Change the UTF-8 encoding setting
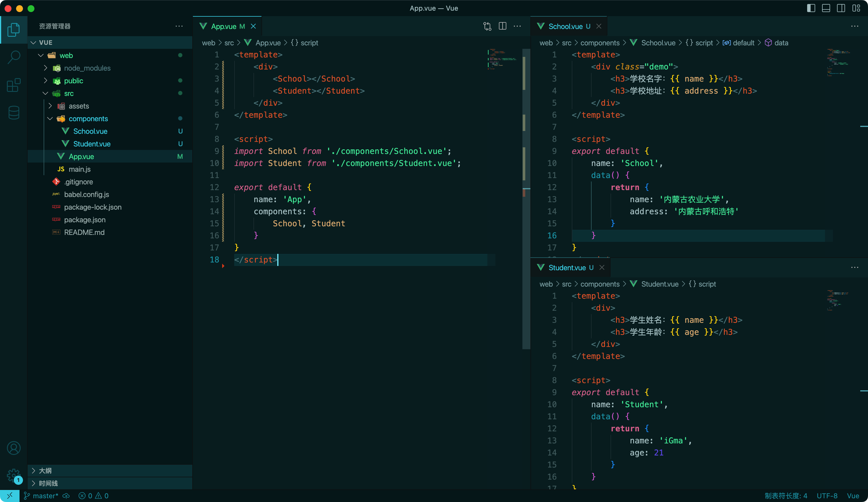Viewport: 868px width, 502px height. coord(827,495)
